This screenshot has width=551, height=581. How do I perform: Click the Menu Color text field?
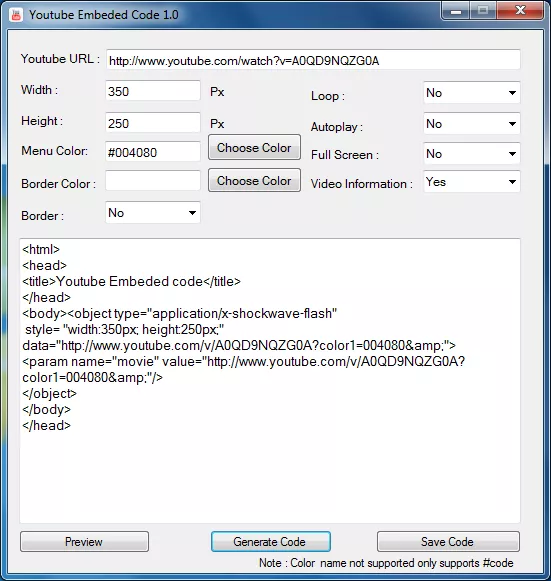pyautogui.click(x=153, y=152)
